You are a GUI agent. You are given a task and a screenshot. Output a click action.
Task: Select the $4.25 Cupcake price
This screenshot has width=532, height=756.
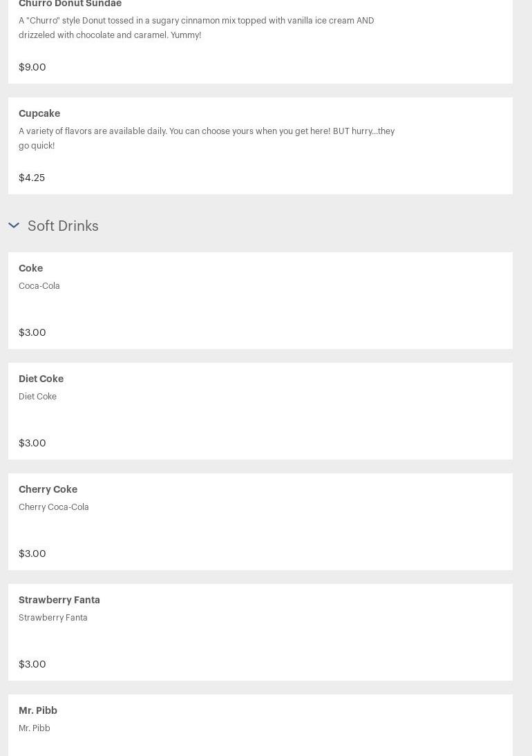click(32, 178)
